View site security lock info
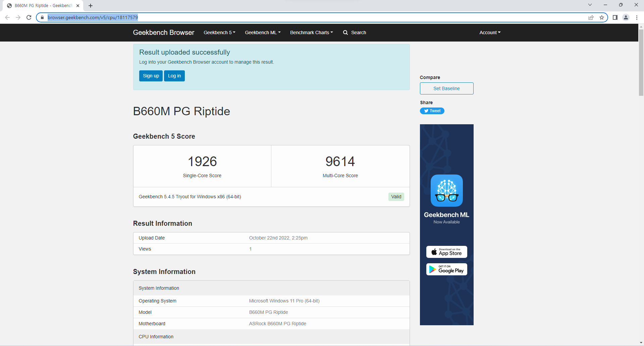This screenshot has height=346, width=644. click(x=42, y=17)
